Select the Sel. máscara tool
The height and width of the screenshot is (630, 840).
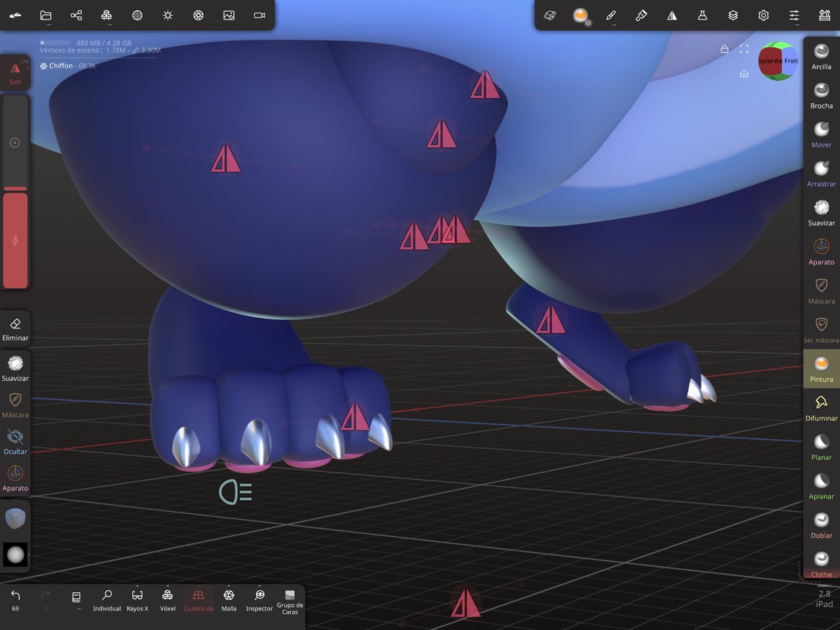click(822, 330)
